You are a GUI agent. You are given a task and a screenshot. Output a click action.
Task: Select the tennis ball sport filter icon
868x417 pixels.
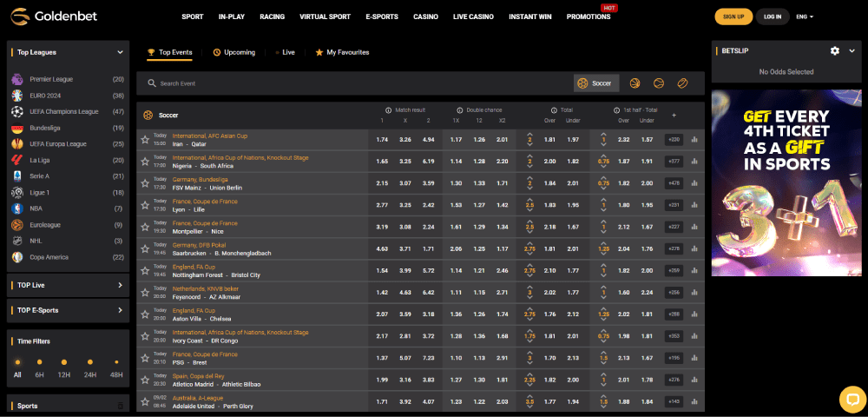(658, 83)
